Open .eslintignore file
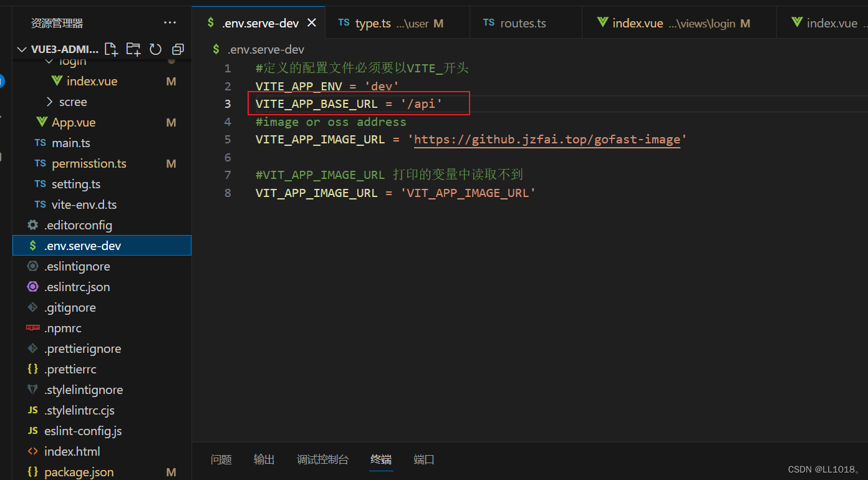Viewport: 868px width, 480px height. click(x=77, y=266)
